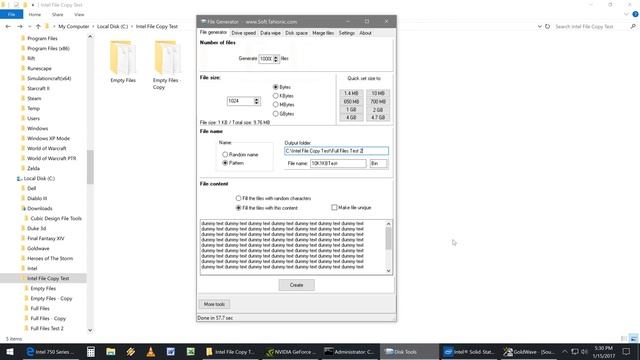The width and height of the screenshot is (640, 360).
Task: Select KBytes file size unit
Action: [x=276, y=96]
